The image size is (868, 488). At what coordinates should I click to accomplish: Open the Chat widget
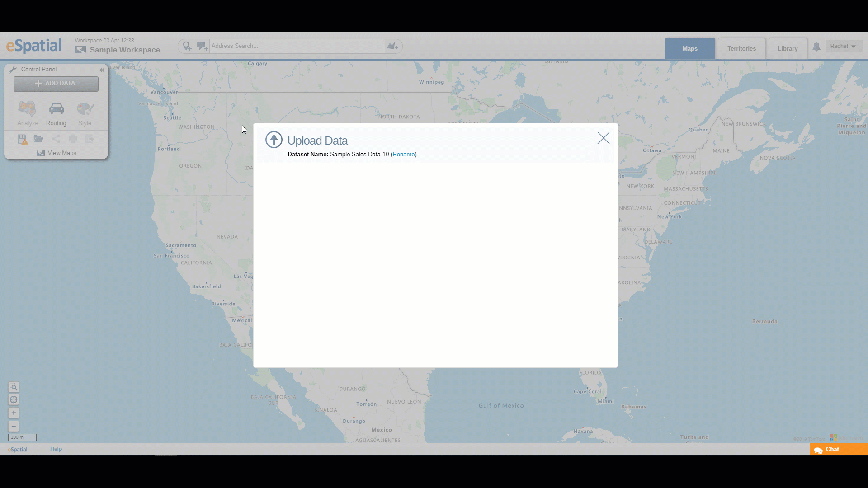point(839,450)
